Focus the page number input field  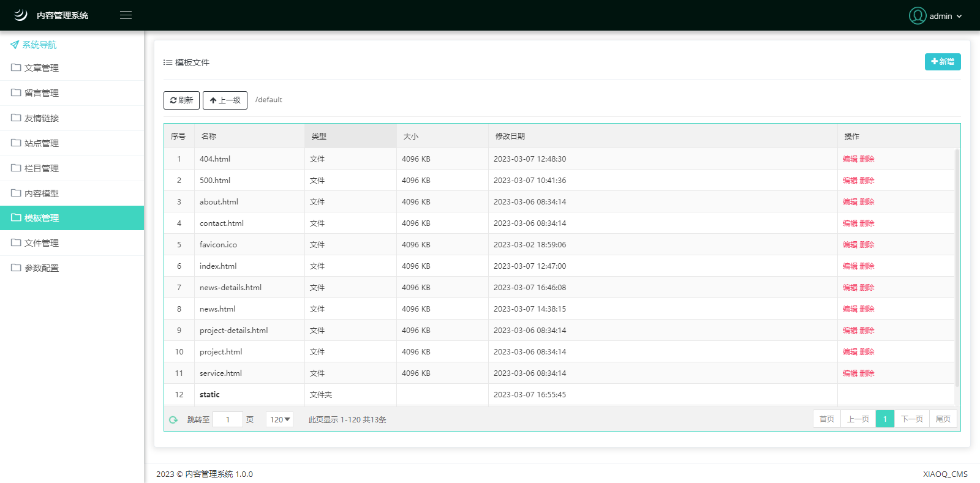point(228,419)
